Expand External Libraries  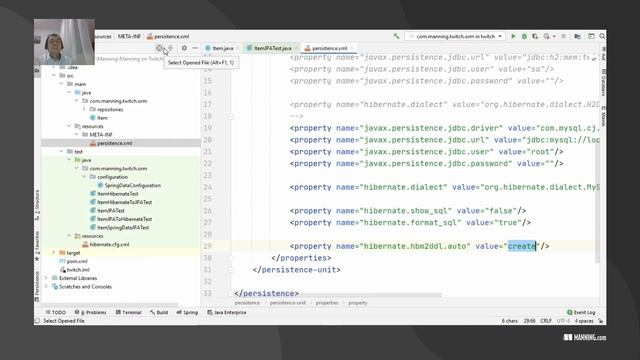pos(46,278)
